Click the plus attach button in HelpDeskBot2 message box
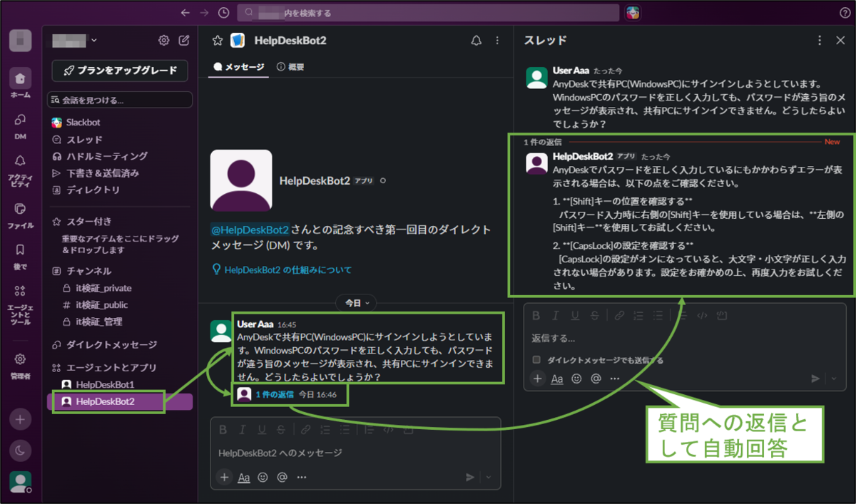This screenshot has width=856, height=504. tap(225, 478)
